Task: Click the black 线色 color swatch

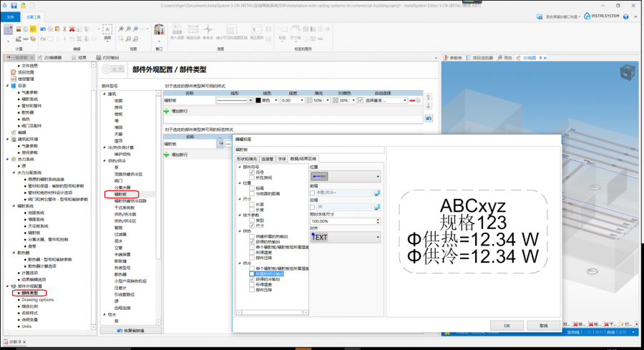Action: pos(258,101)
